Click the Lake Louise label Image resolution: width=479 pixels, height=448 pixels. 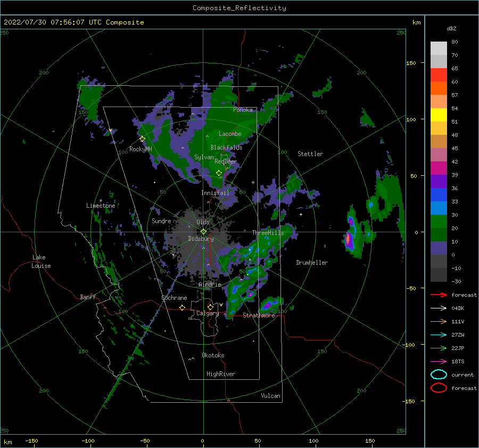click(41, 262)
